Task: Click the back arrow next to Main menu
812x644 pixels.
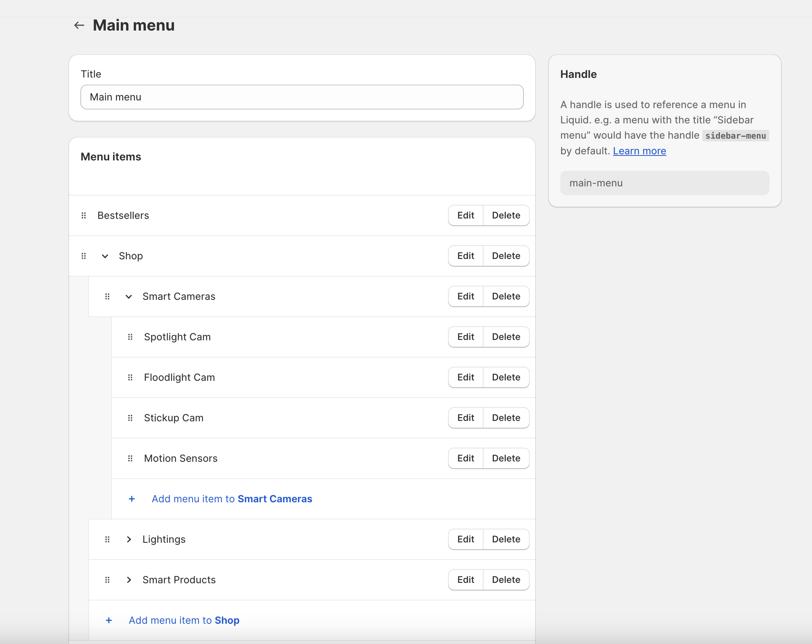Action: coord(79,25)
